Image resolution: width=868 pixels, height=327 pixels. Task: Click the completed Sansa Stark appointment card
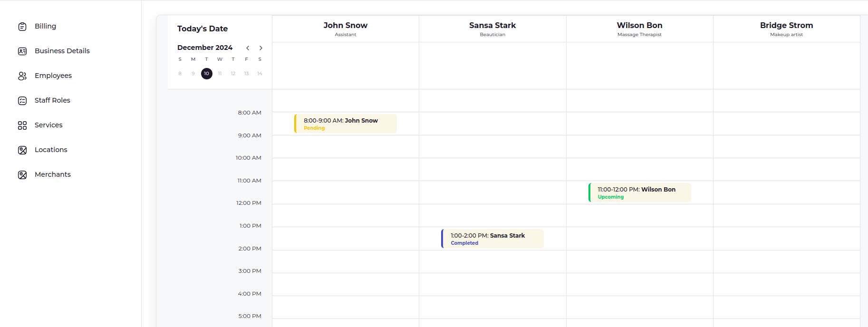[x=492, y=239]
